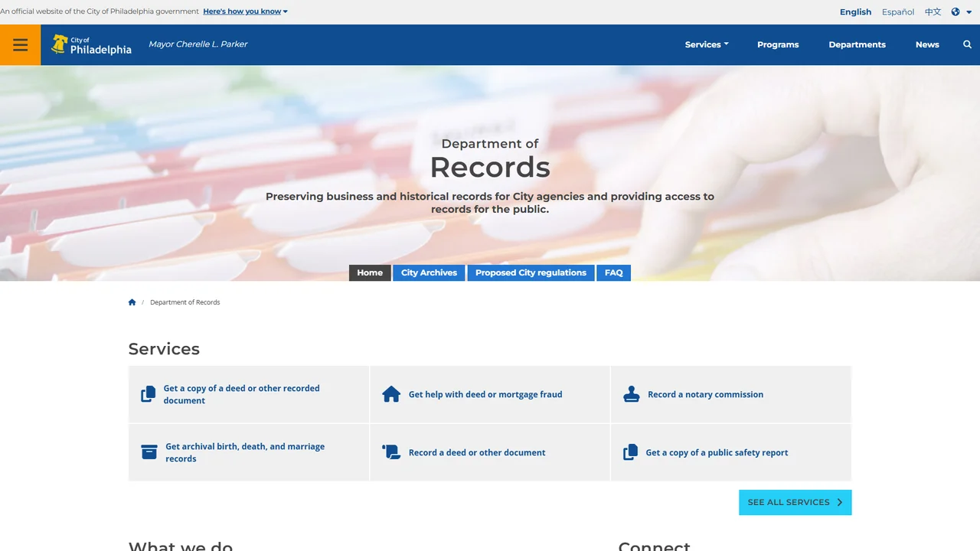The image size is (980, 551).
Task: Open the Departments menu item
Action: coord(857,44)
